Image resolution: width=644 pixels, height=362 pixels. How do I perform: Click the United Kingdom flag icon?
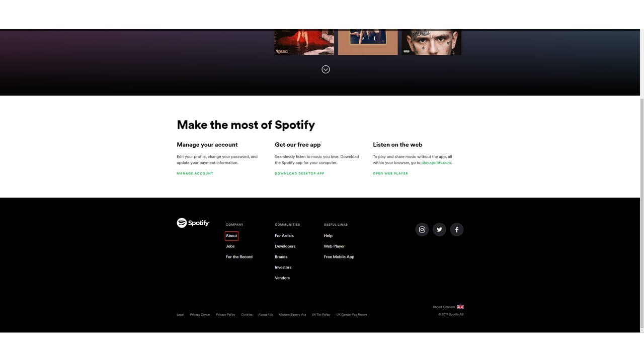click(x=460, y=307)
